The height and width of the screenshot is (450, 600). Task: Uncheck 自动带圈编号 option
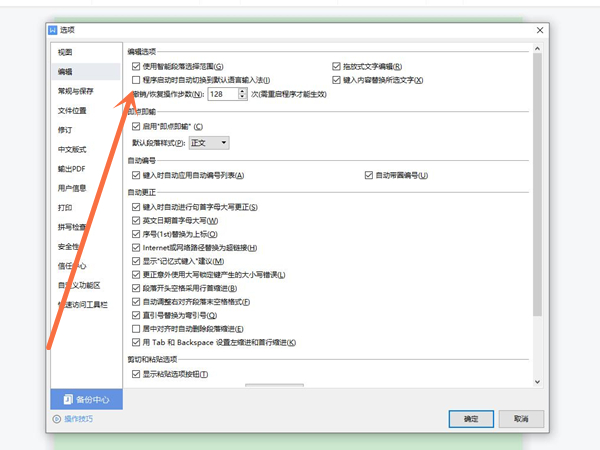tap(369, 175)
